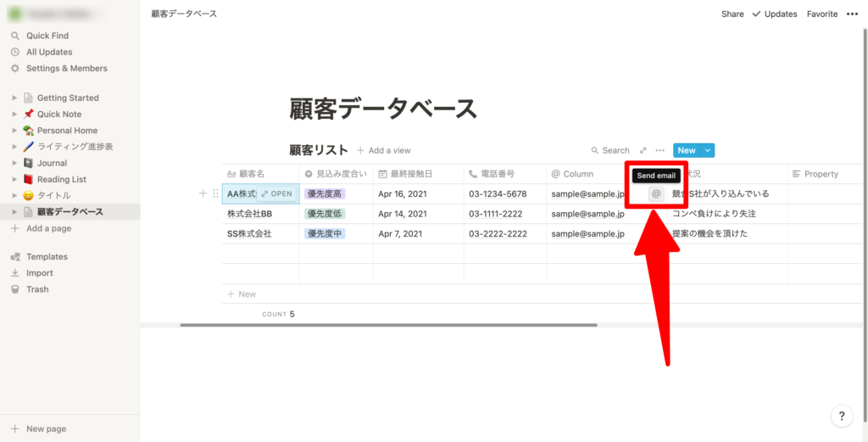This screenshot has width=868, height=442.
Task: Expand the 顧客データベース sidebar page toggle
Action: (x=15, y=212)
